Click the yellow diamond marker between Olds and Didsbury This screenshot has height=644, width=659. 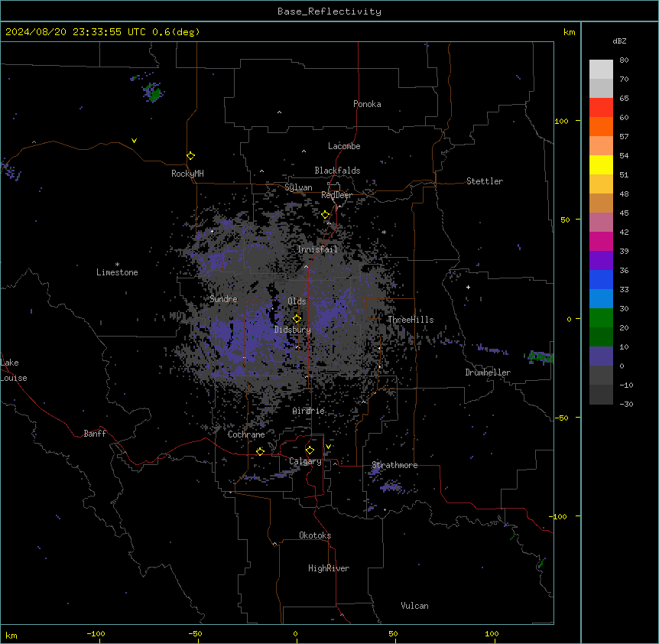(x=297, y=318)
